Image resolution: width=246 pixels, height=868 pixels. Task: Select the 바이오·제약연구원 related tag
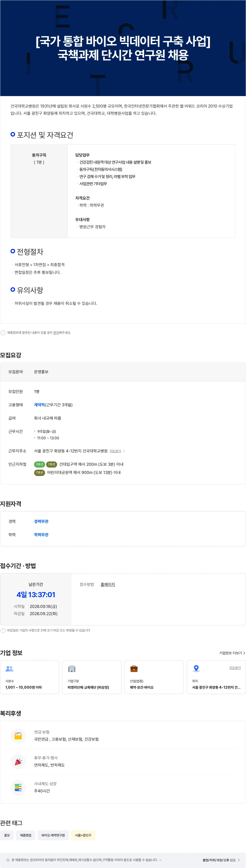[x=53, y=835]
